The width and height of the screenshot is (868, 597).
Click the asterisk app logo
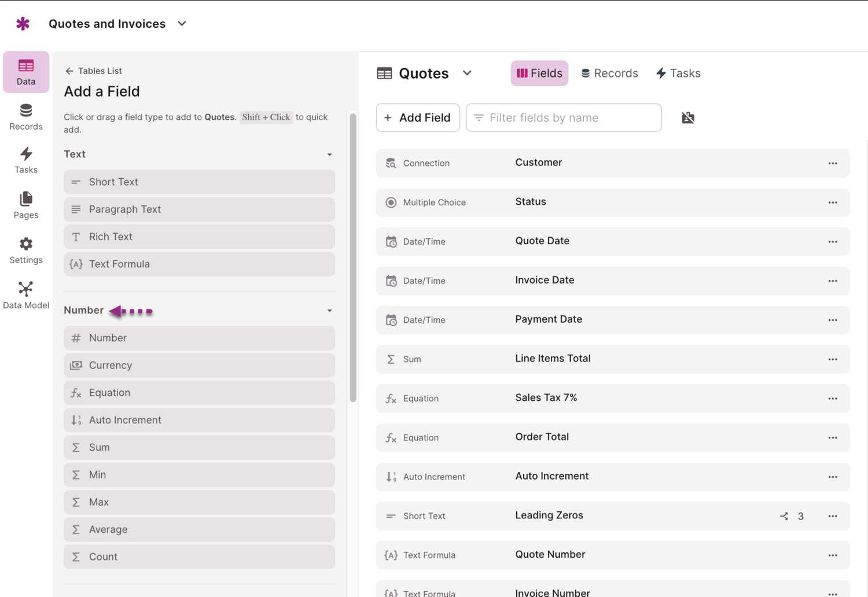23,23
